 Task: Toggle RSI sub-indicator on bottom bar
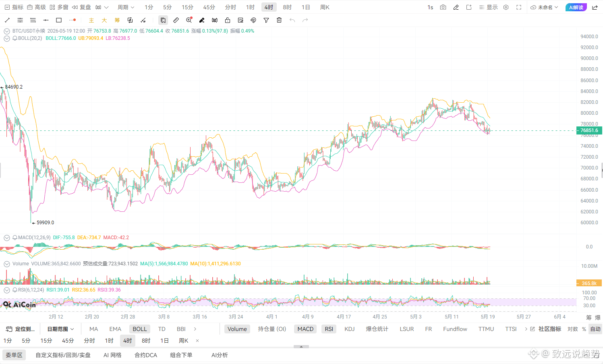[x=329, y=329]
